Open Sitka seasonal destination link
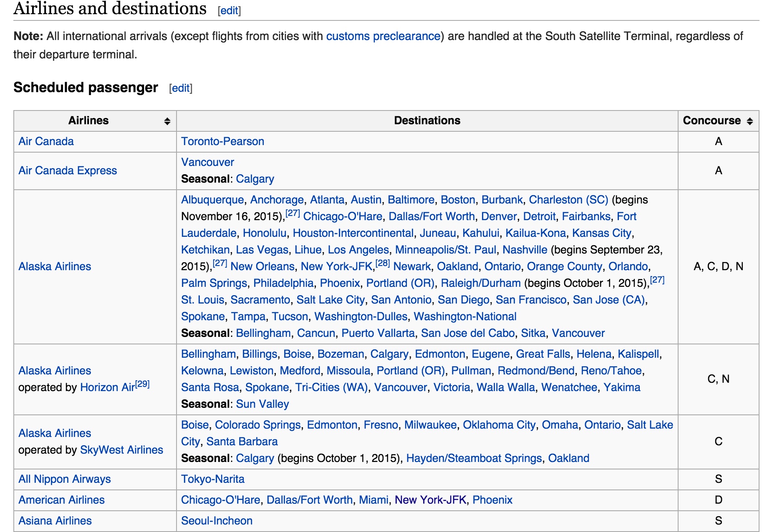762x532 pixels. click(x=533, y=333)
